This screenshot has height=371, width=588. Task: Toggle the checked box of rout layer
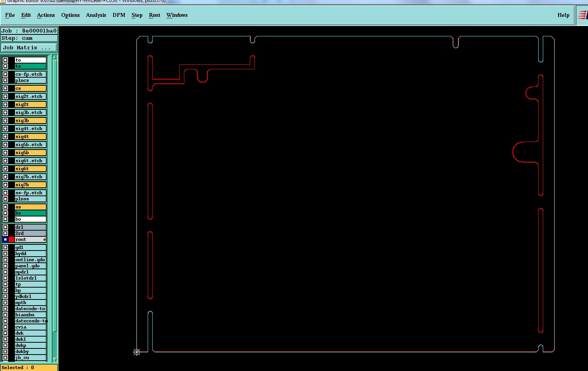(x=5, y=239)
